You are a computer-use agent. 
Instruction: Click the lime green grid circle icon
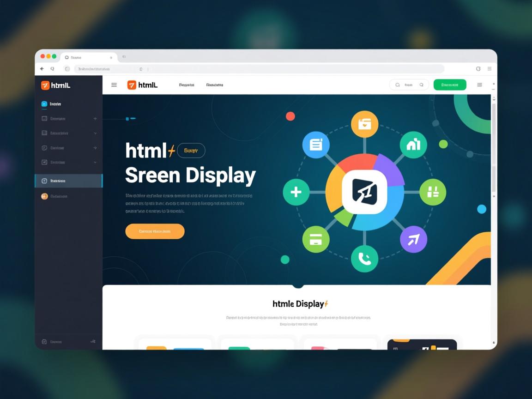pyautogui.click(x=433, y=192)
